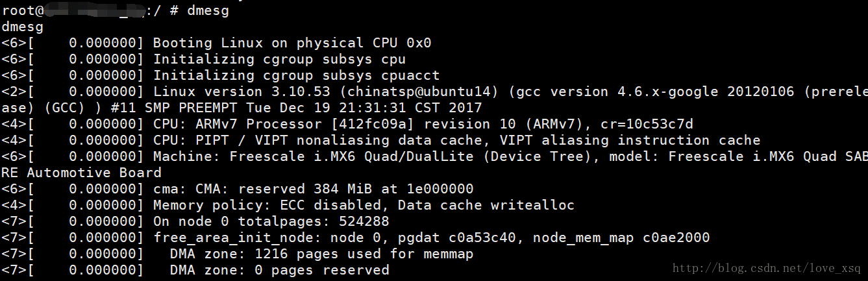Click the DMA zone: 0 pages reserved line
This screenshot has height=281, width=868.
coord(195,270)
